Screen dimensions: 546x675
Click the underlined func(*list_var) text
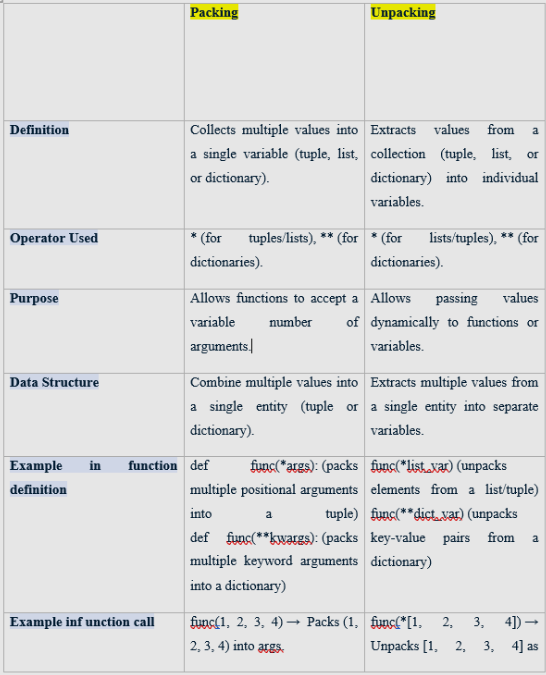point(411,466)
